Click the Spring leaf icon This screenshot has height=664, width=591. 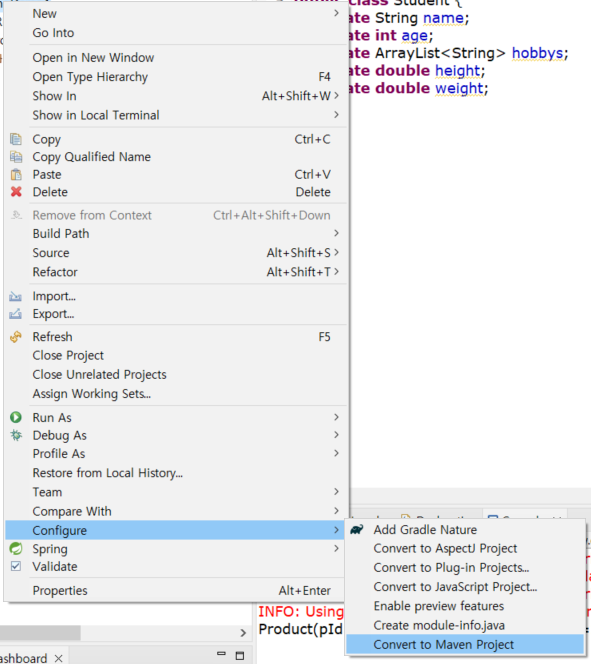click(x=16, y=548)
